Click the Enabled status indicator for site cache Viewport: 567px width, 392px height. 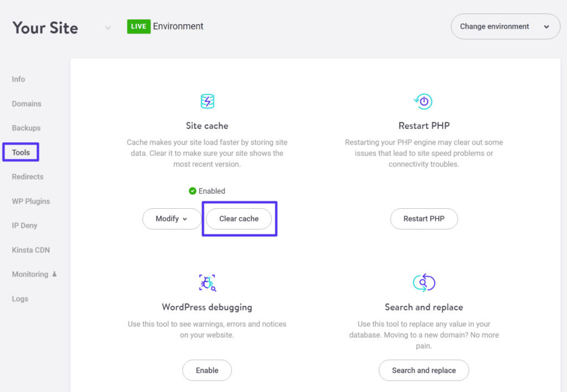coord(207,190)
